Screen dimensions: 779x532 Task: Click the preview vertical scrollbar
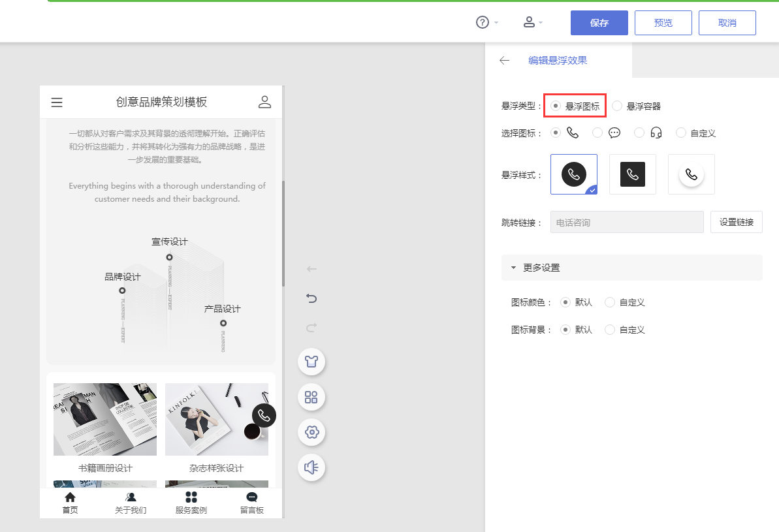(x=283, y=234)
